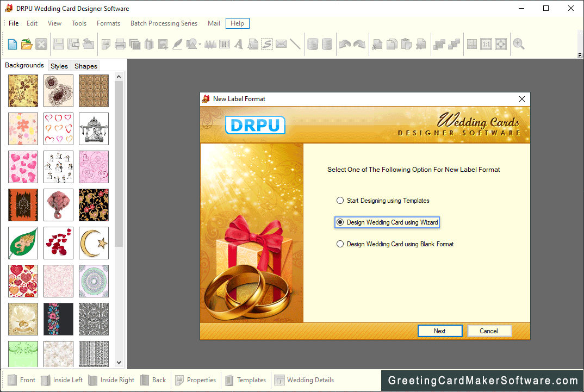584x392 pixels.
Task: Click the Next button in dialog
Action: [x=440, y=331]
